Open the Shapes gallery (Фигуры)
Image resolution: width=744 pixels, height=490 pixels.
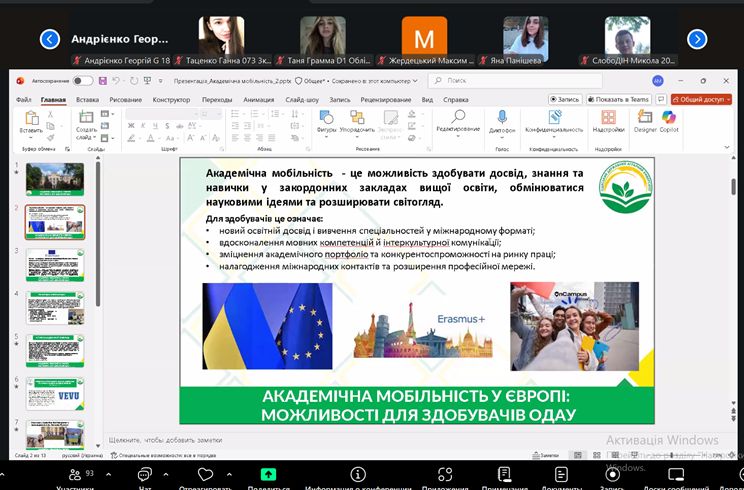(326, 119)
